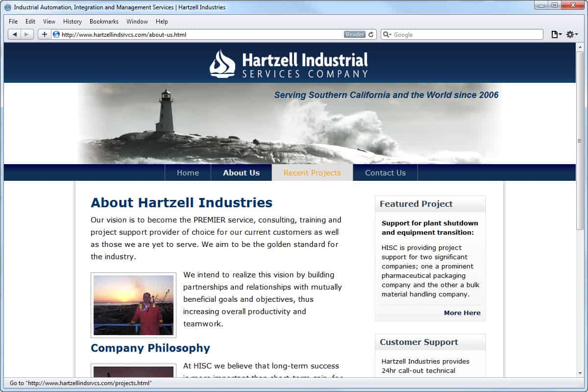
Task: Open the View menu
Action: point(49,22)
